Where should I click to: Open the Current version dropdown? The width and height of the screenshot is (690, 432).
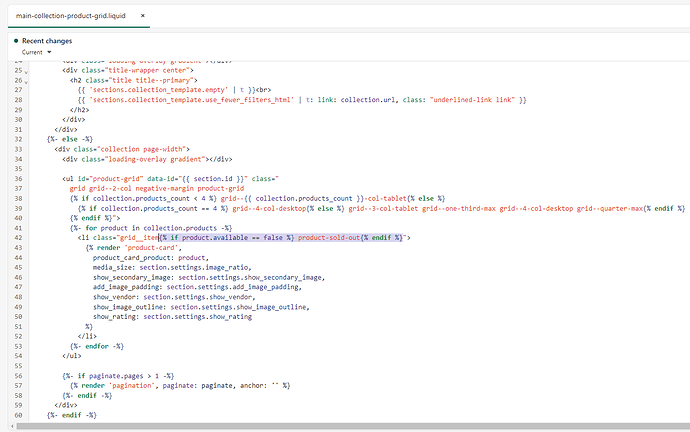[35, 51]
